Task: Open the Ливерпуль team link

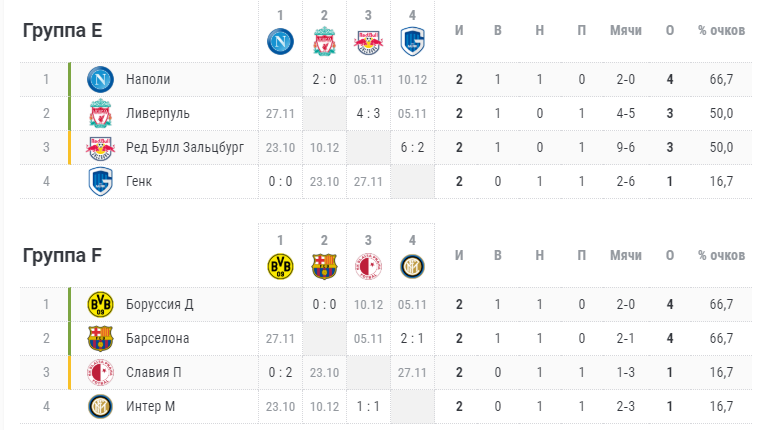Action: (x=158, y=113)
